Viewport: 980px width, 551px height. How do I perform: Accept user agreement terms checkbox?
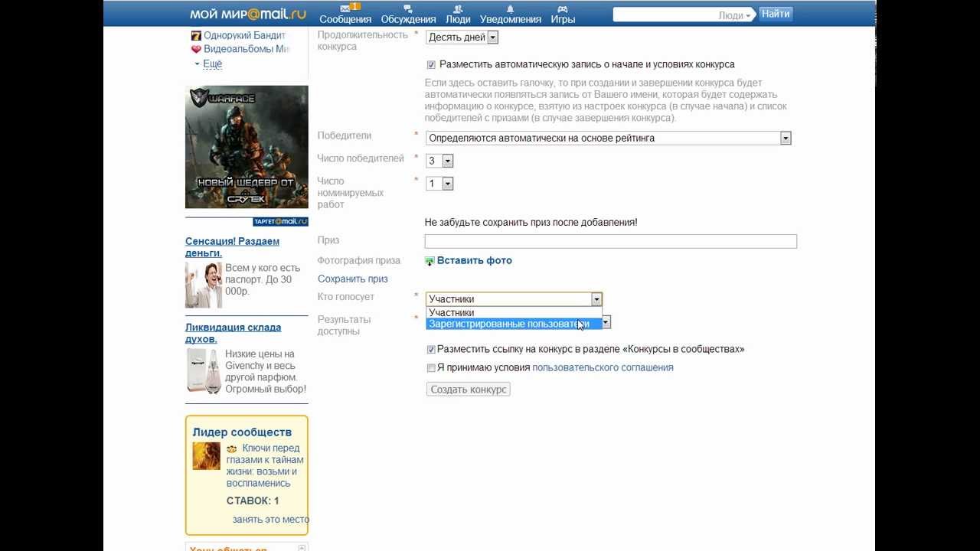point(431,368)
